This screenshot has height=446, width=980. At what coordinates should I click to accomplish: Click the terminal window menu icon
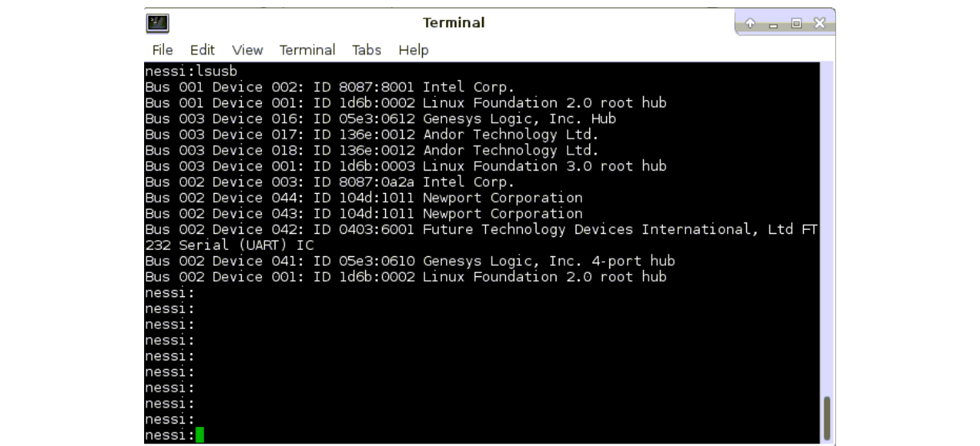158,23
